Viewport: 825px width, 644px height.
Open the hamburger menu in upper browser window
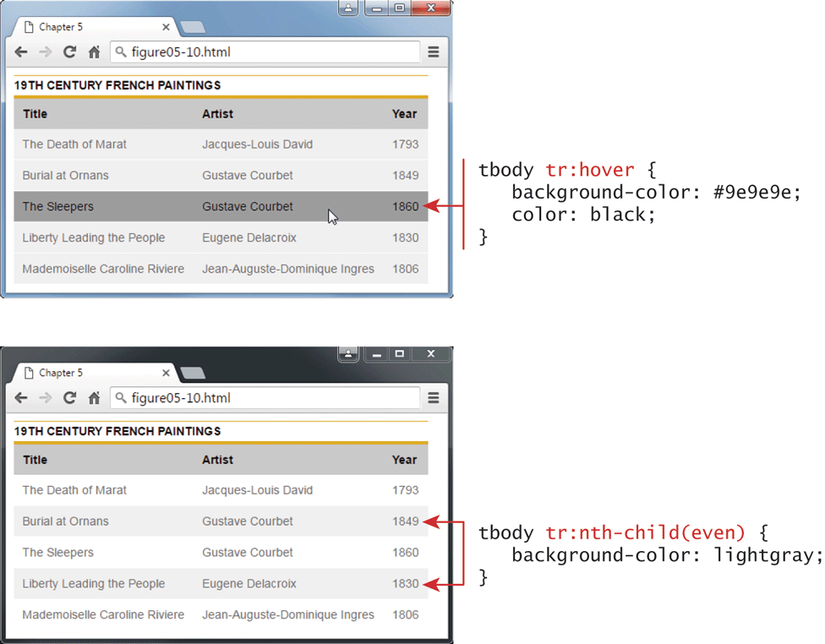click(x=434, y=52)
